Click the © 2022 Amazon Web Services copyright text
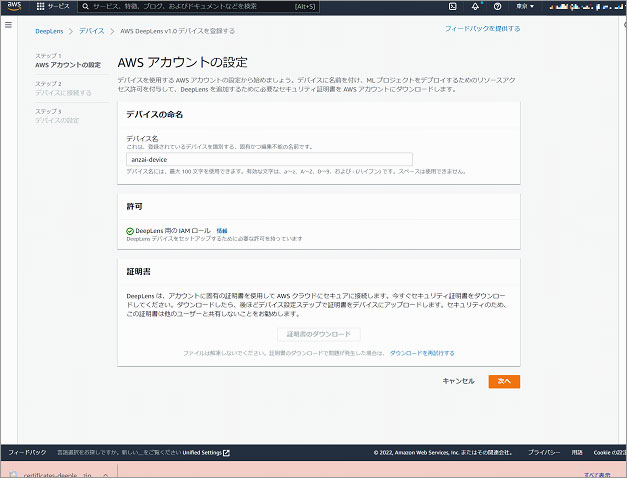This screenshot has width=627, height=478. (x=443, y=453)
